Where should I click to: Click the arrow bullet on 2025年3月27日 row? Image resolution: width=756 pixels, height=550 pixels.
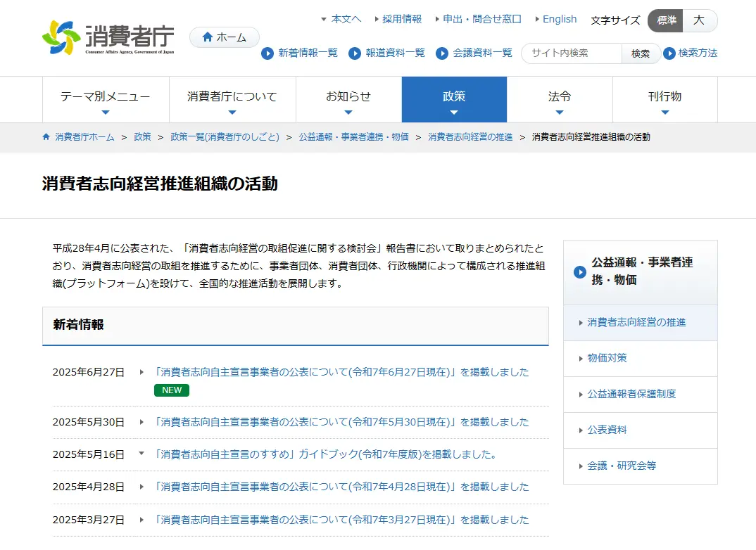(141, 520)
